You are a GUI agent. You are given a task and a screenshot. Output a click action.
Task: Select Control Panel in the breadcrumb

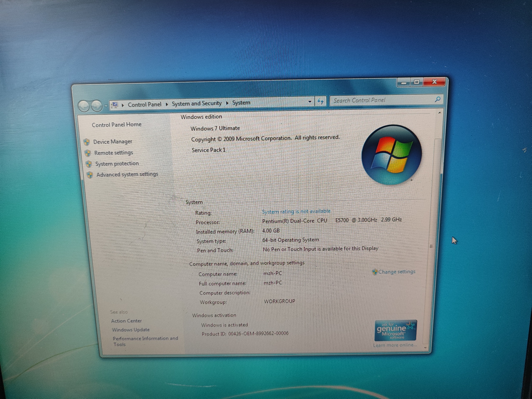click(x=144, y=105)
